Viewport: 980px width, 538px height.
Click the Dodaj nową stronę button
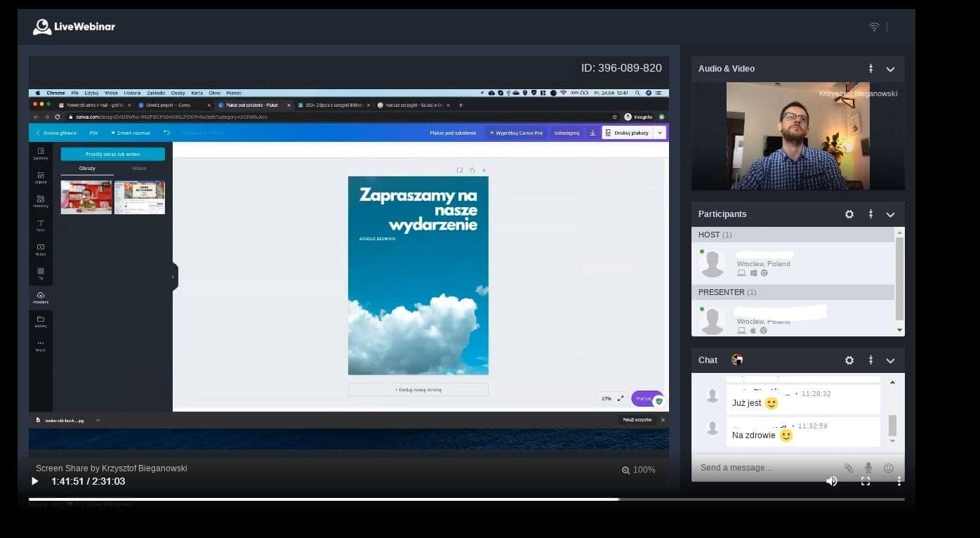tap(418, 389)
